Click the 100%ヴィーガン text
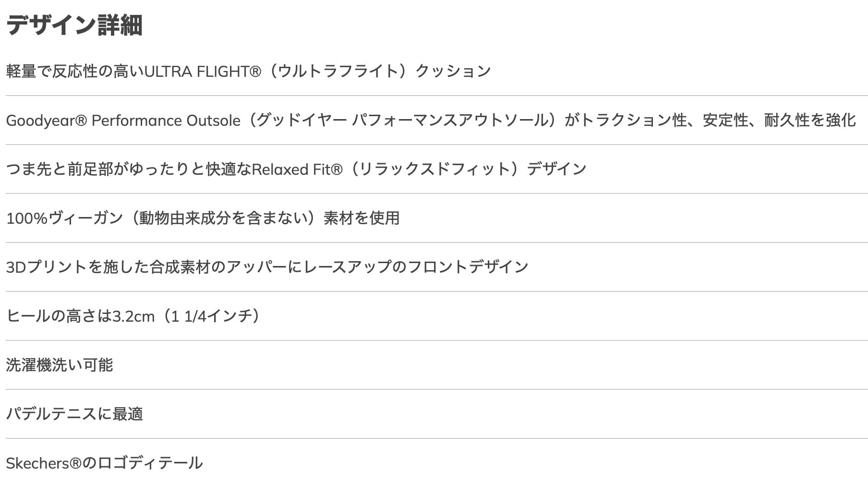 coord(64,218)
